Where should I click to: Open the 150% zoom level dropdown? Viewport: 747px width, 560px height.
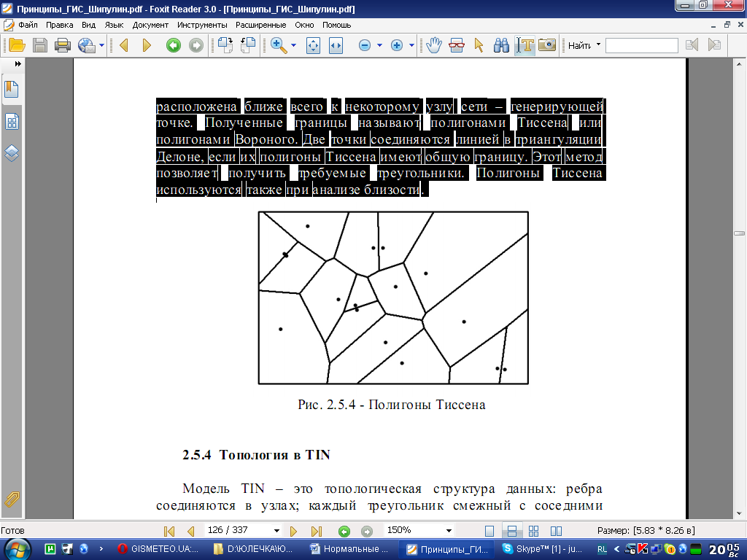tap(449, 531)
